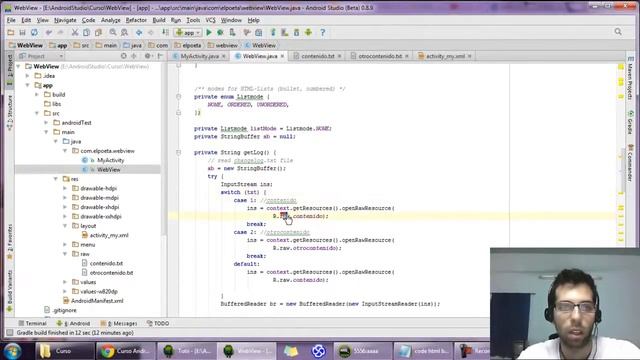Click the Android Device Monitor icon
This screenshot has width=640, height=360.
pos(308,32)
